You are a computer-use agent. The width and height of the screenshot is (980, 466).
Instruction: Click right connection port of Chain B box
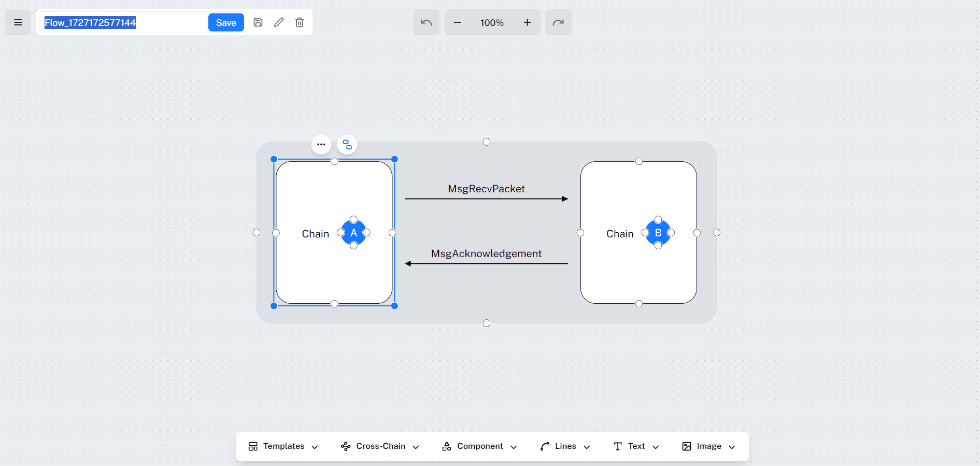tap(697, 233)
